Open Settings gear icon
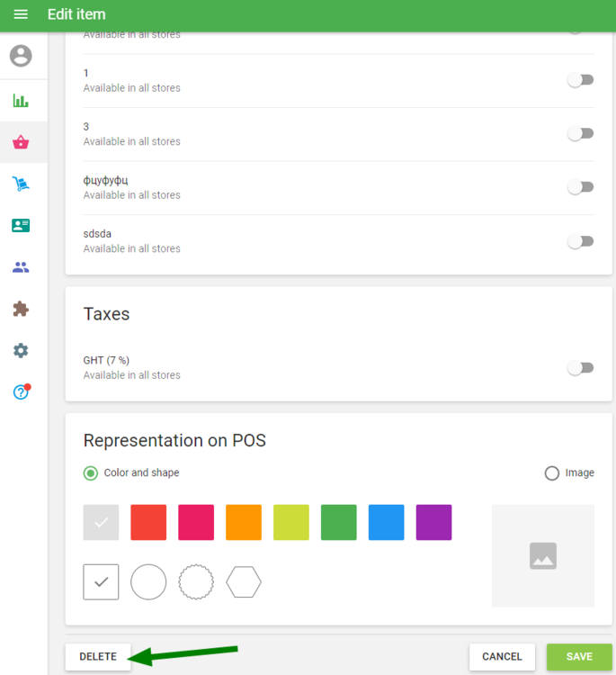 tap(21, 350)
